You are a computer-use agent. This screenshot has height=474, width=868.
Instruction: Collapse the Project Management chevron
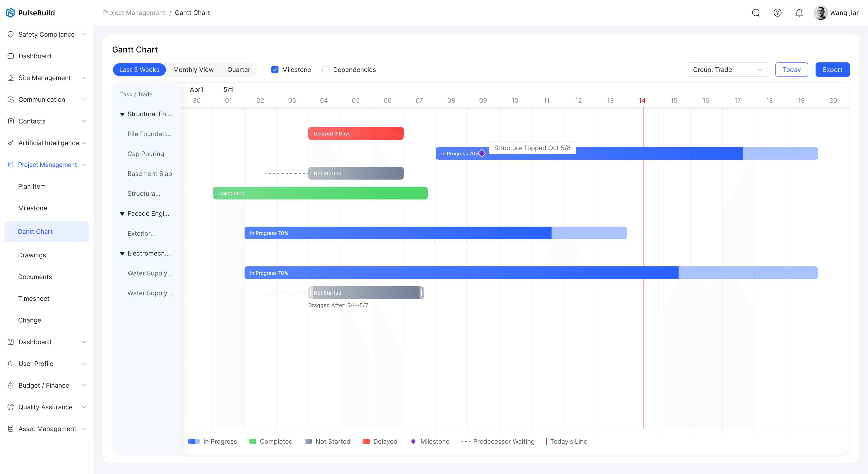(x=84, y=164)
